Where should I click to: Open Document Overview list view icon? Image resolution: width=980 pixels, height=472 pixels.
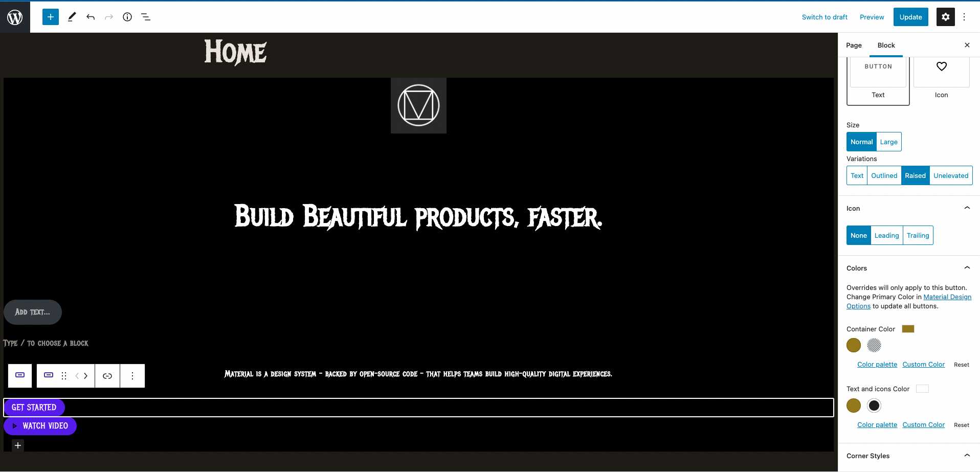pyautogui.click(x=146, y=17)
